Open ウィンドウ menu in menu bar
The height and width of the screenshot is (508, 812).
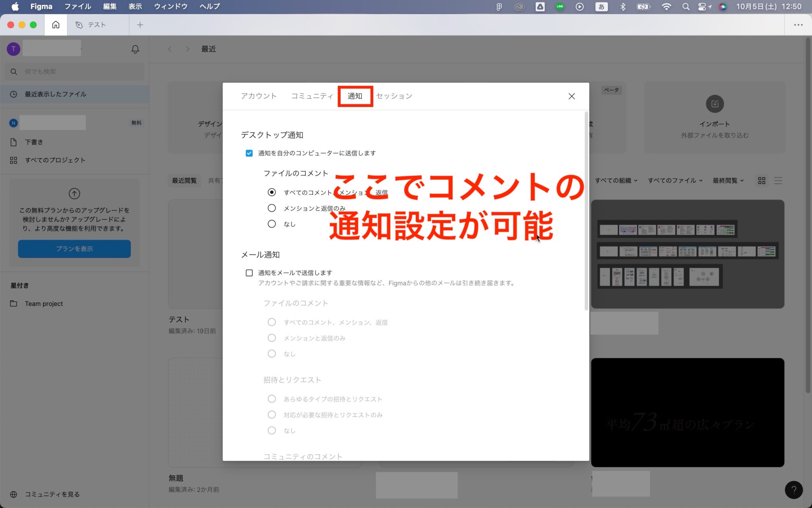(x=170, y=6)
